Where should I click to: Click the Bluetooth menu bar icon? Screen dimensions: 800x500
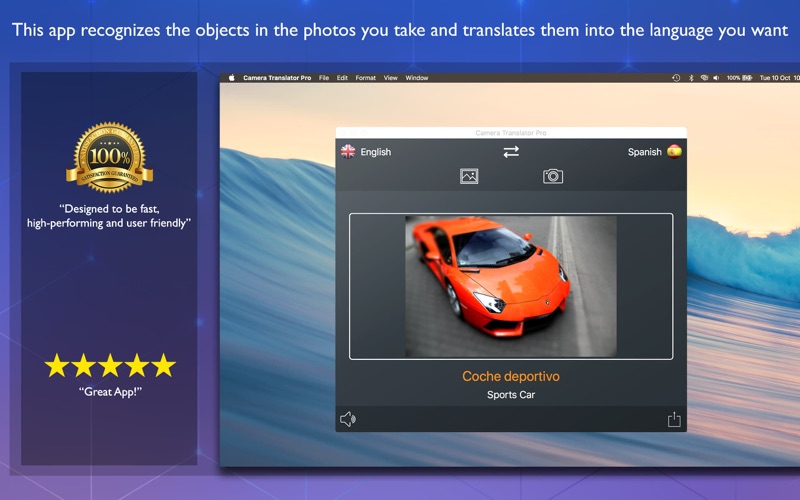coord(691,78)
